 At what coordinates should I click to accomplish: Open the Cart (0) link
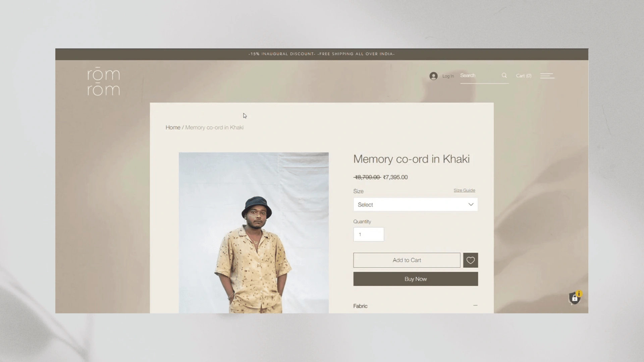point(524,76)
